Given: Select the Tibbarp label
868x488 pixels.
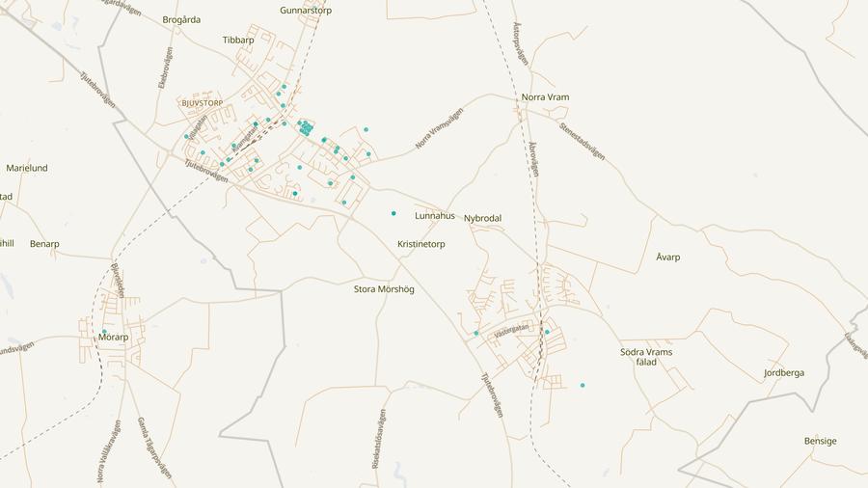Looking at the screenshot, I should pyautogui.click(x=238, y=41).
